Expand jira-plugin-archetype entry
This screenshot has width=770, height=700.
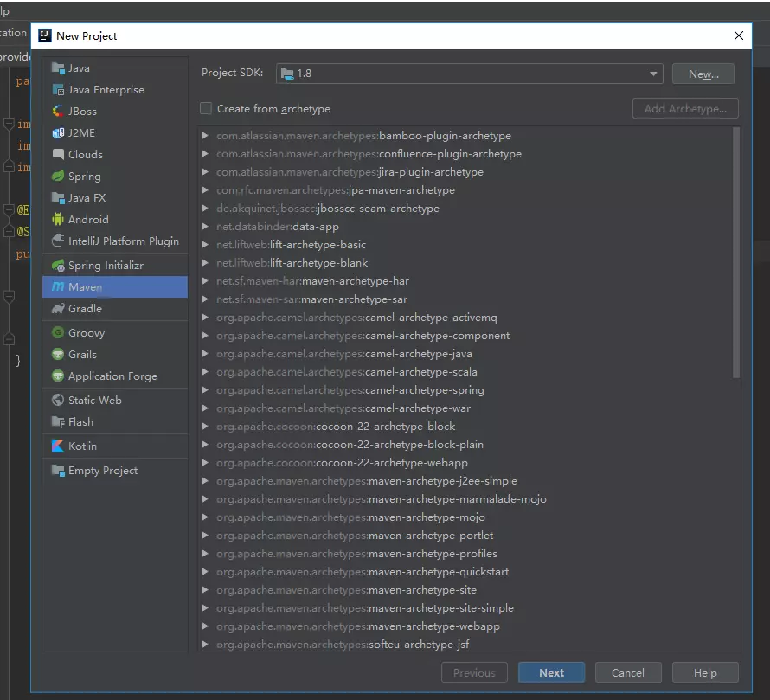(205, 172)
